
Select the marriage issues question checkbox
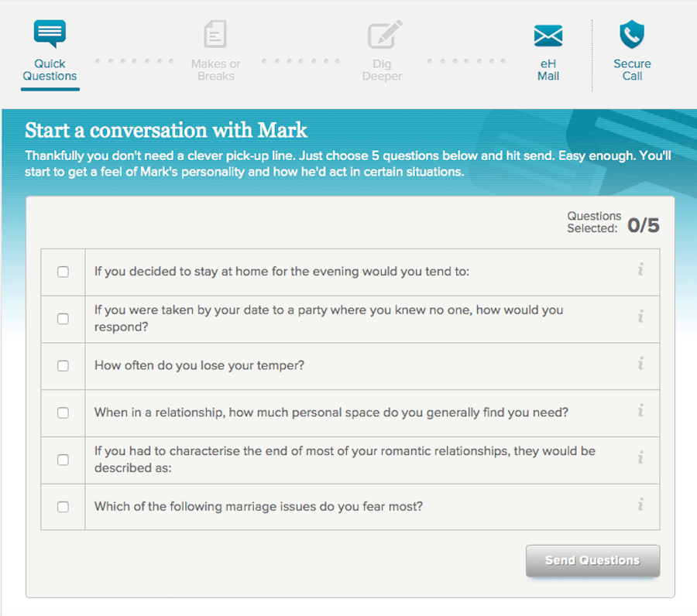click(63, 506)
